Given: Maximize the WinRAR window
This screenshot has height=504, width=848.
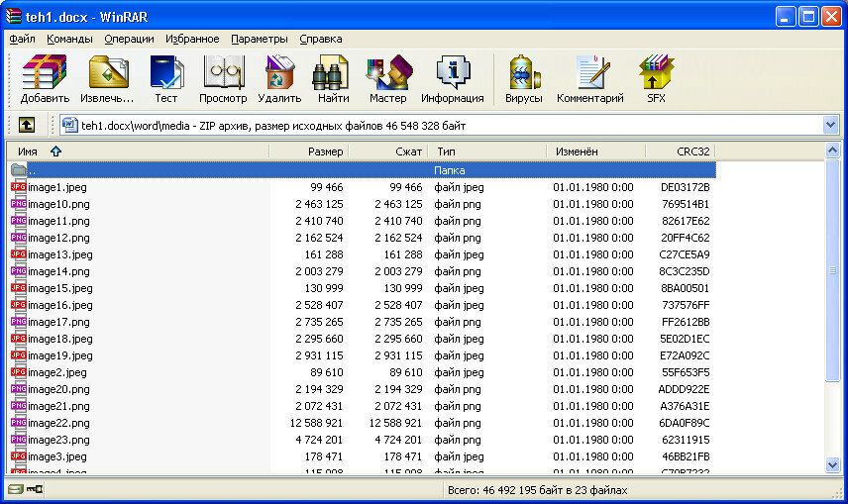Looking at the screenshot, I should 808,17.
